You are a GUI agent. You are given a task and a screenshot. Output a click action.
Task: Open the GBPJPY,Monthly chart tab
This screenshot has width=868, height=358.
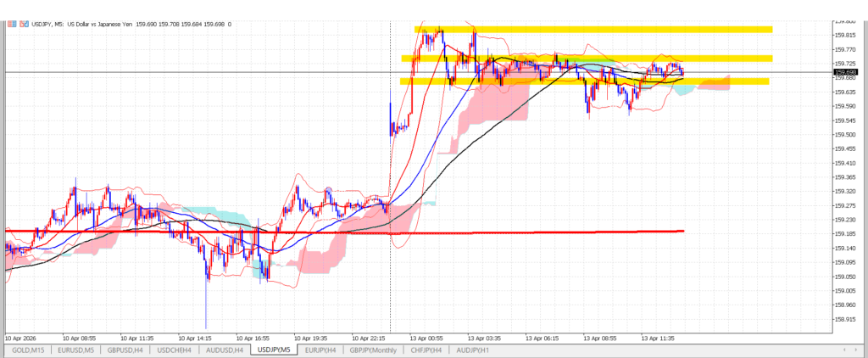coord(373,349)
